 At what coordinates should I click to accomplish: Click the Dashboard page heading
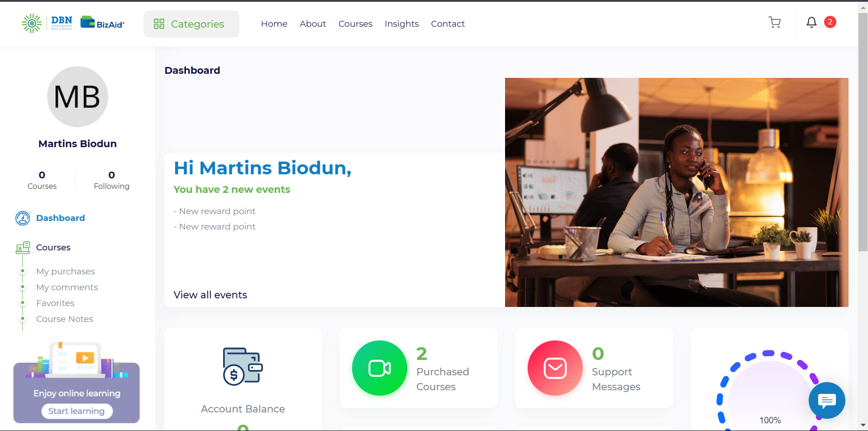[192, 70]
